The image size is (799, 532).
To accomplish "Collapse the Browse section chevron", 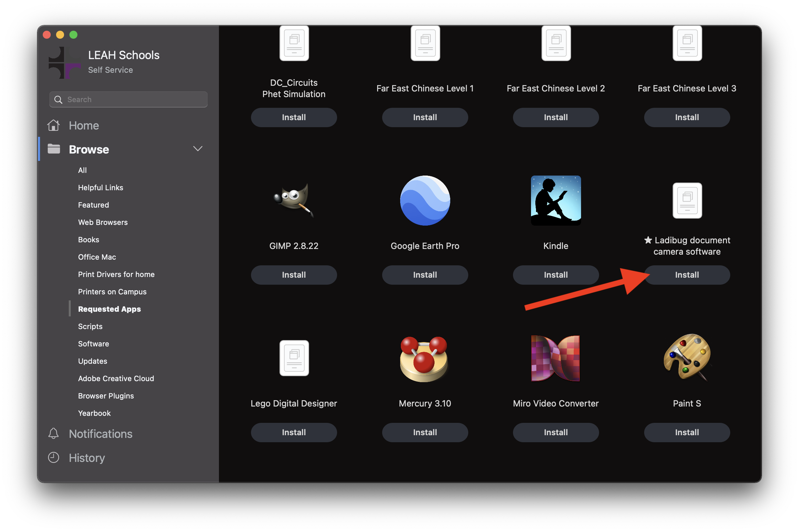I will click(x=198, y=149).
